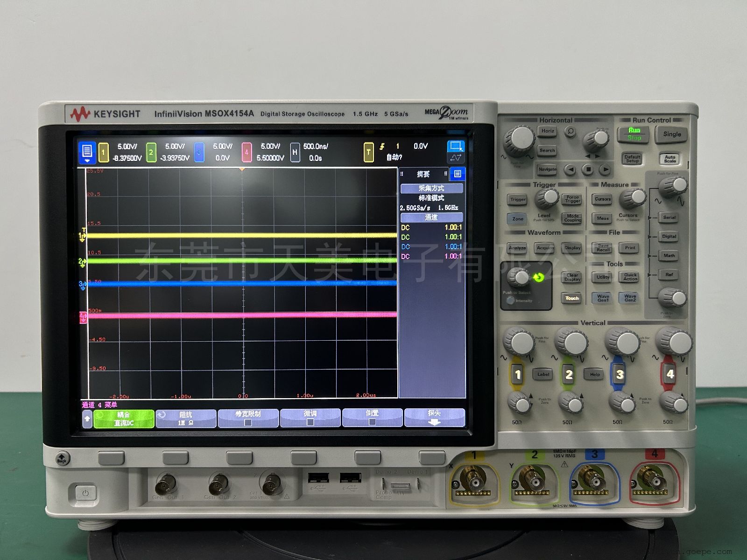
Task: Tap the H horizontal timebase badge
Action: point(295,152)
